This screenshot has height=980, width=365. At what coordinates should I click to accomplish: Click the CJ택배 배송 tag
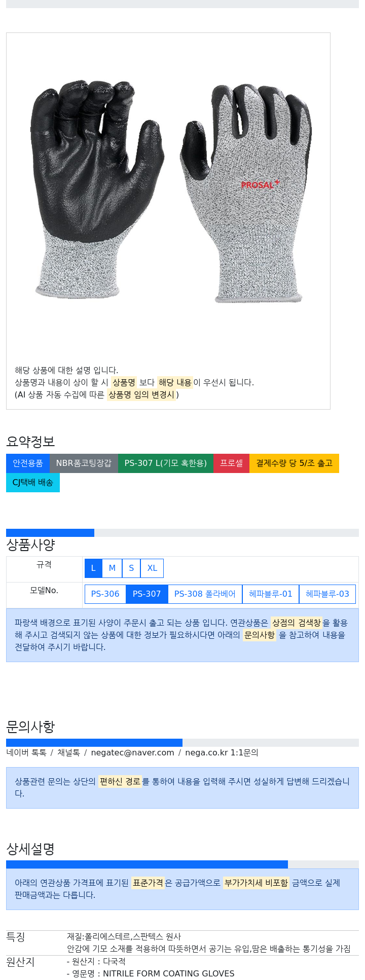[33, 483]
